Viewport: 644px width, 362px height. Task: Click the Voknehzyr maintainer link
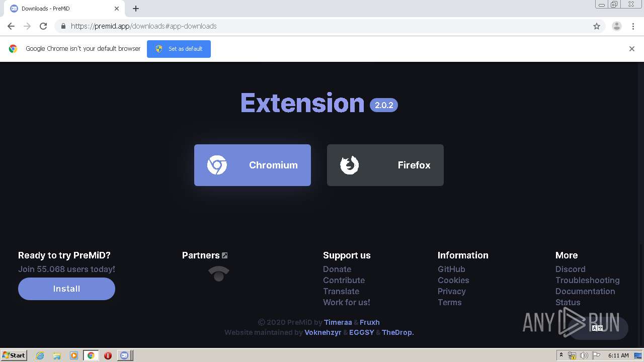pyautogui.click(x=323, y=332)
